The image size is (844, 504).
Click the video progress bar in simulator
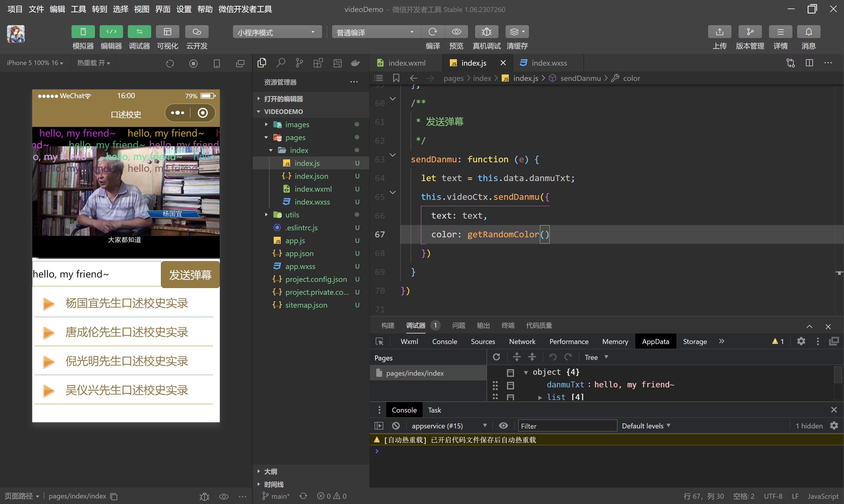126,258
